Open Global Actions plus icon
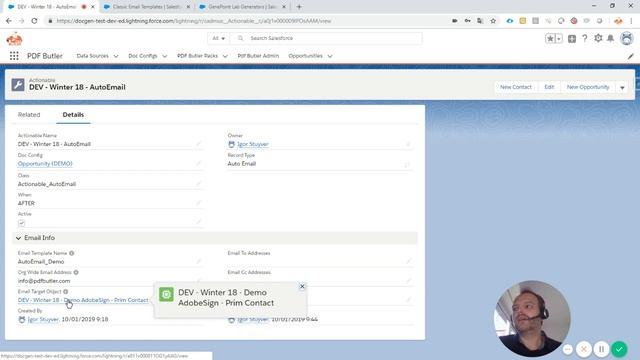The width and height of the screenshot is (640, 360). tap(572, 38)
